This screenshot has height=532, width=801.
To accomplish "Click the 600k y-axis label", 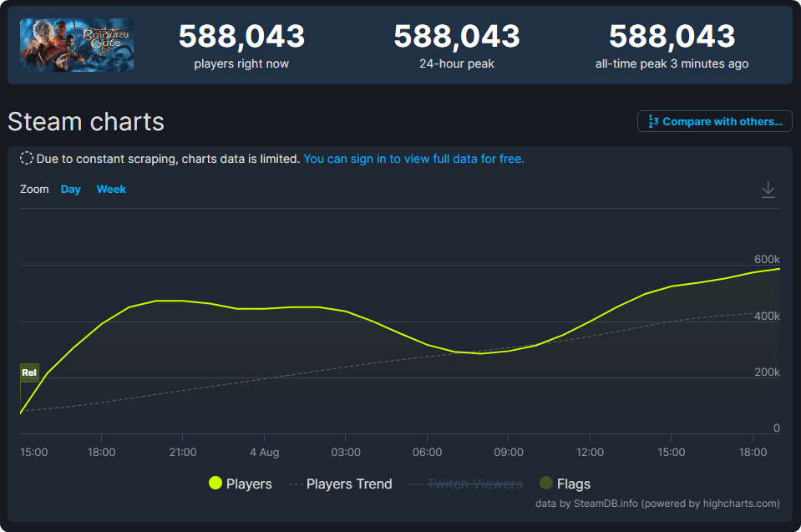I will click(x=767, y=260).
